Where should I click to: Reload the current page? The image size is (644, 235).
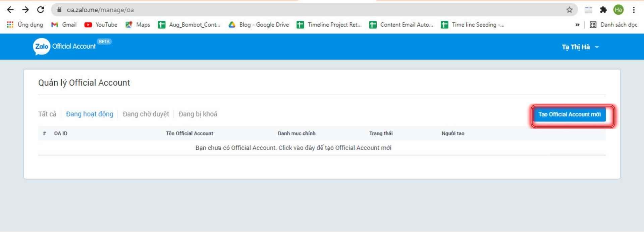click(x=41, y=10)
